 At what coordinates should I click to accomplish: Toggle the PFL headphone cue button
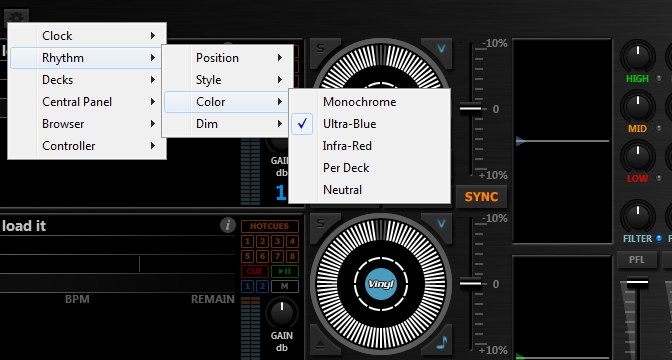637,260
